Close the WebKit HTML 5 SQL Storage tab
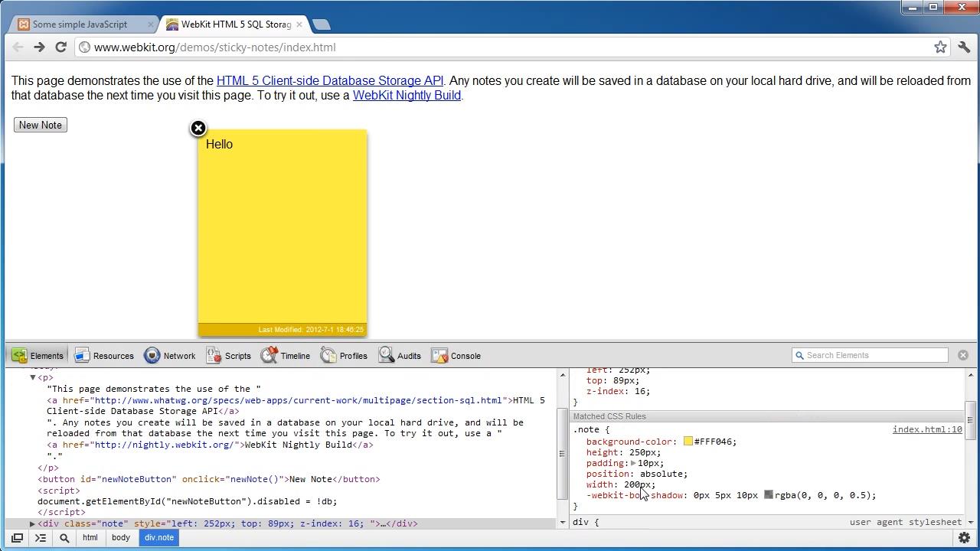The image size is (980, 551). [x=299, y=24]
